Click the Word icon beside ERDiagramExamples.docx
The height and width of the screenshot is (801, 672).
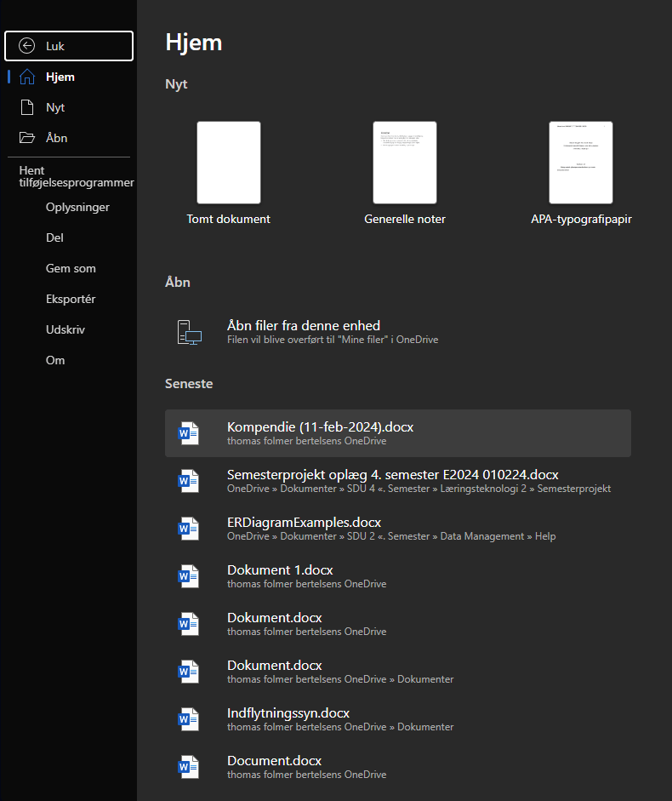point(189,529)
